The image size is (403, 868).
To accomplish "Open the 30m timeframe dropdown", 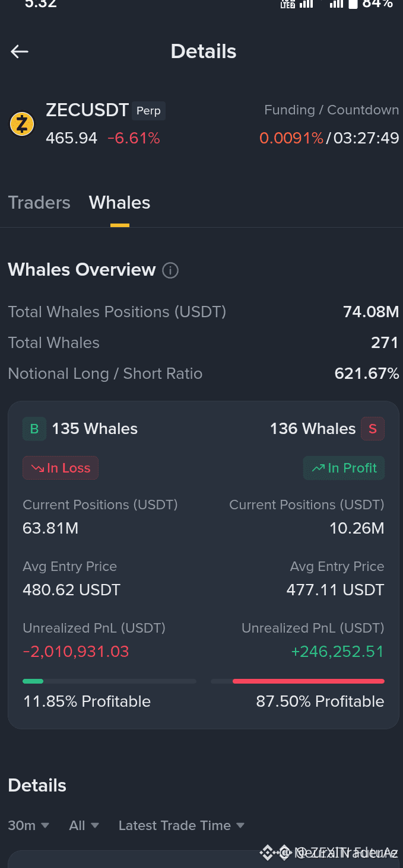I will click(x=28, y=825).
